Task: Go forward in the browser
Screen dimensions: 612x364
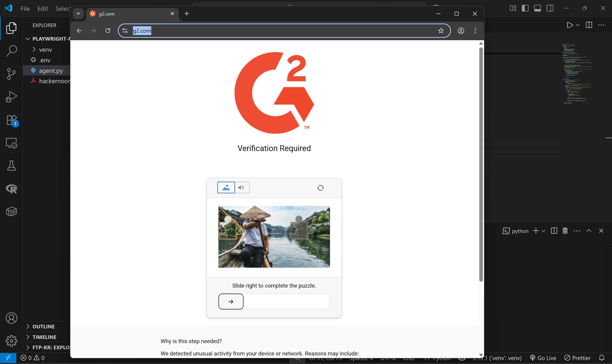Action: tap(93, 31)
